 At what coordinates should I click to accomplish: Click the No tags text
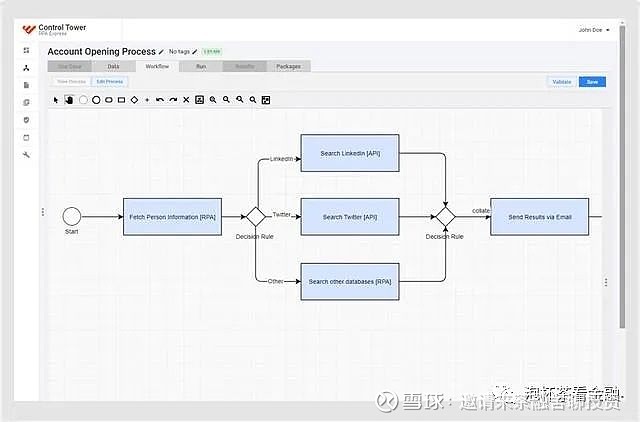click(180, 52)
